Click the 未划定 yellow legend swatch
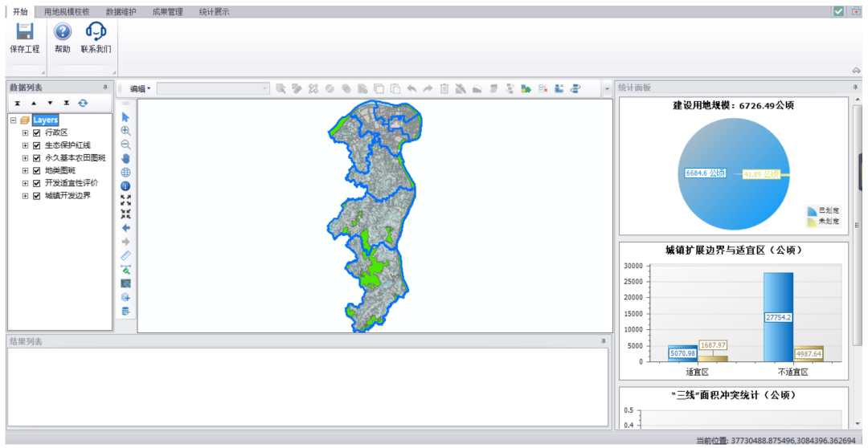 [812, 222]
